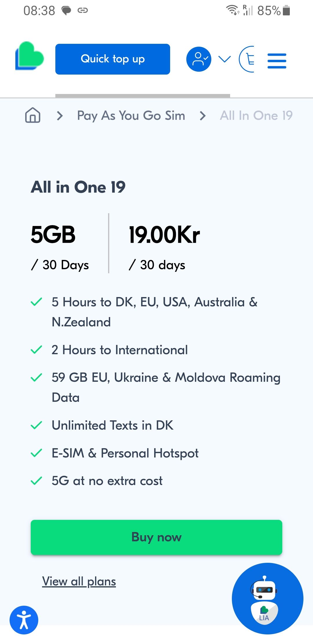The height and width of the screenshot is (644, 313).
Task: Open the hamburger menu
Action: [277, 61]
